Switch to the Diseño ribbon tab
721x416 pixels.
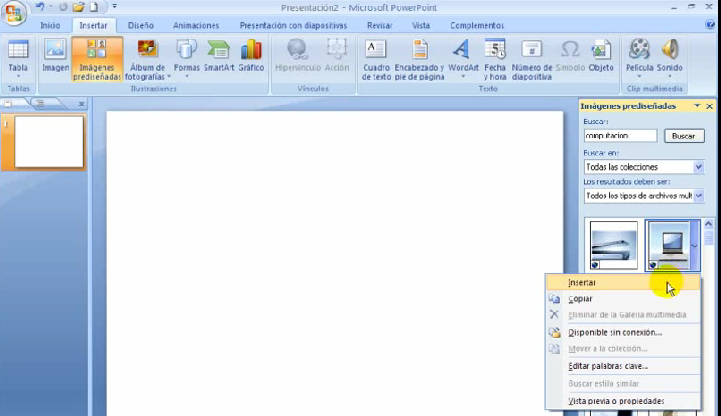tap(140, 25)
